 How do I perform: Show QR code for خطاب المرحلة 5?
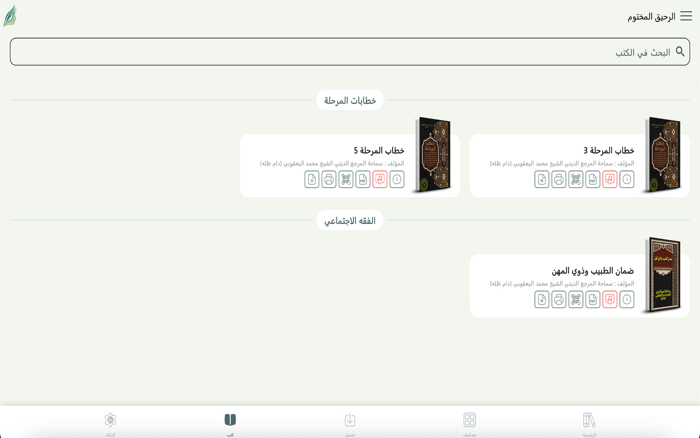pyautogui.click(x=346, y=179)
